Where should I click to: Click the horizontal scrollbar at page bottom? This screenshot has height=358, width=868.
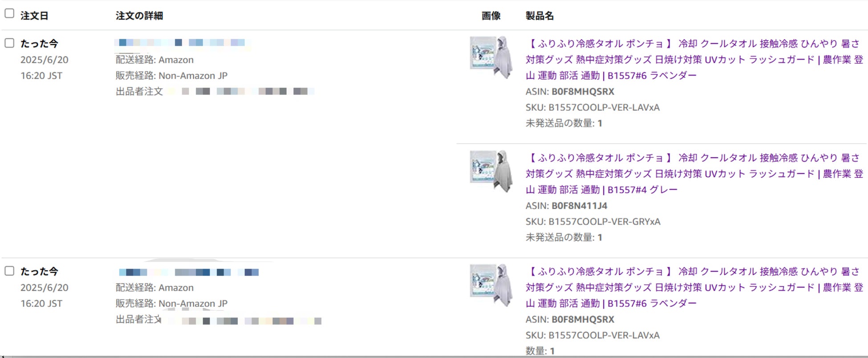pos(434,356)
